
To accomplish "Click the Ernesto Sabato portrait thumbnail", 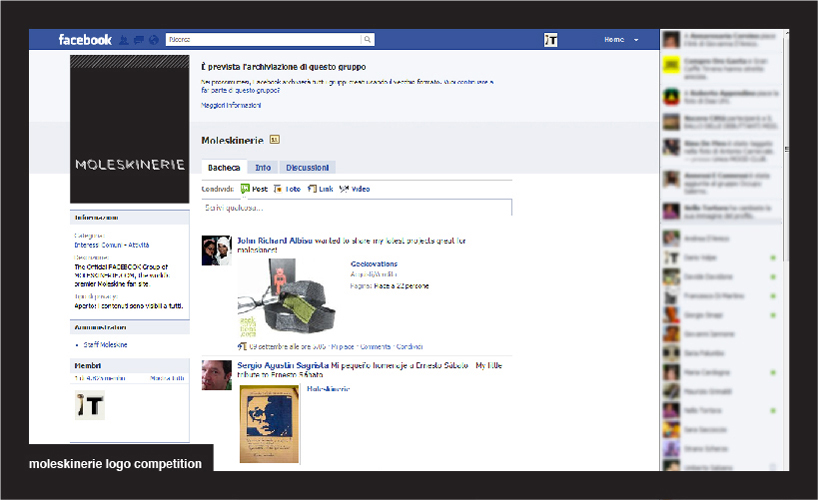I will coord(272,424).
